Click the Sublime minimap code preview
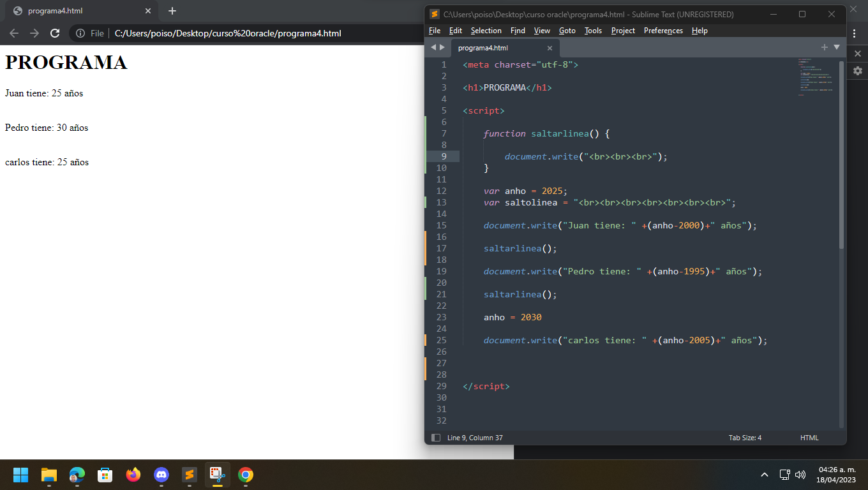Screen dimensions: 868x490 click(x=815, y=77)
